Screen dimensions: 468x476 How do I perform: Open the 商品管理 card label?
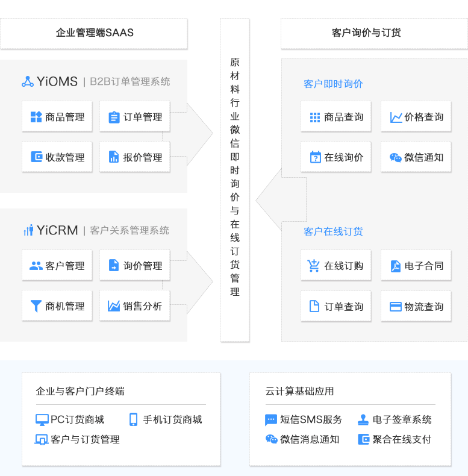pos(65,117)
